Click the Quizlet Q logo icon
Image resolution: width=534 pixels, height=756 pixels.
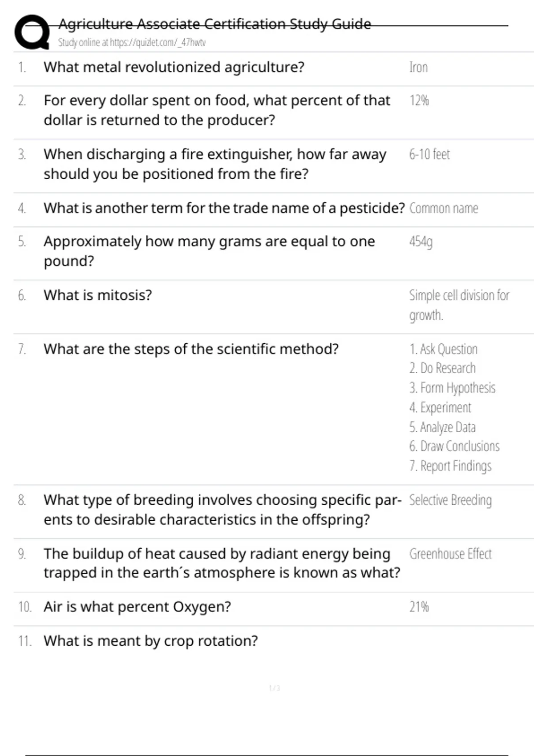(32, 32)
